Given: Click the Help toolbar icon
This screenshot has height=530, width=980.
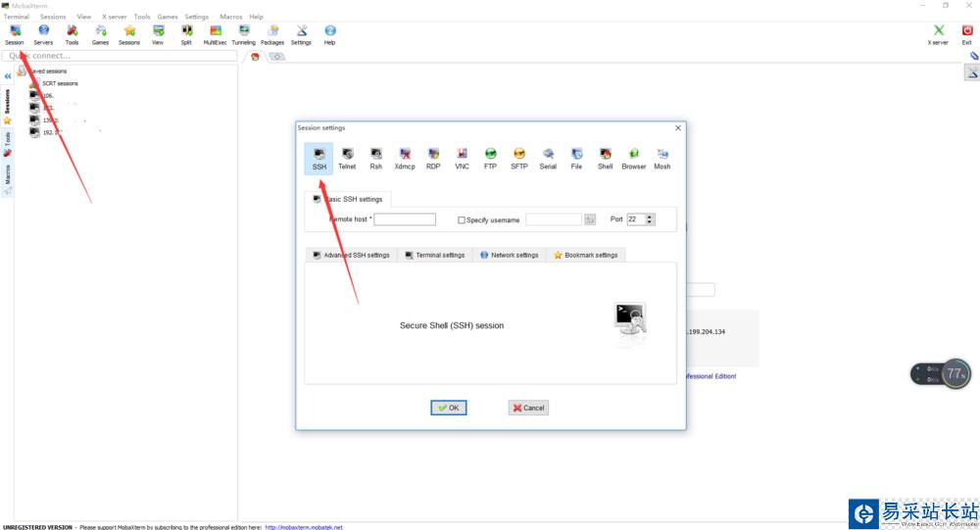Looking at the screenshot, I should [x=330, y=35].
